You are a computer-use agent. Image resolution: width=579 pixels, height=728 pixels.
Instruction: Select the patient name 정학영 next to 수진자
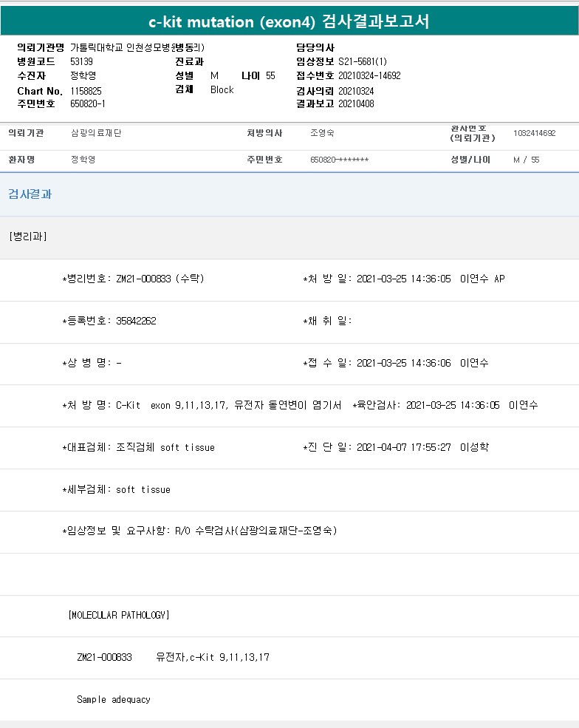83,75
